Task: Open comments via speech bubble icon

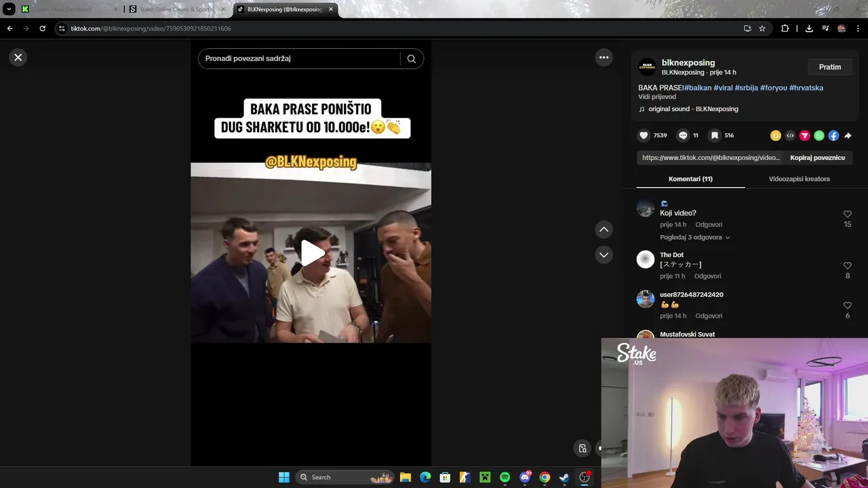Action: coord(683,136)
